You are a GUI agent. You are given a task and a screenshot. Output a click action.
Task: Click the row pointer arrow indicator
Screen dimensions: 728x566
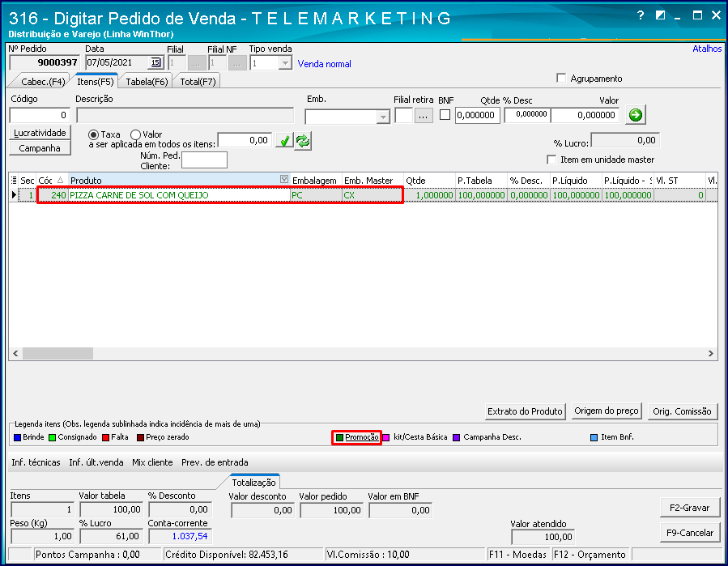click(14, 195)
